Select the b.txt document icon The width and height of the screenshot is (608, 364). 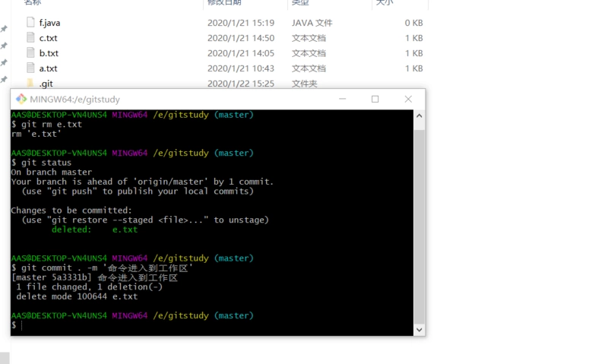[30, 52]
